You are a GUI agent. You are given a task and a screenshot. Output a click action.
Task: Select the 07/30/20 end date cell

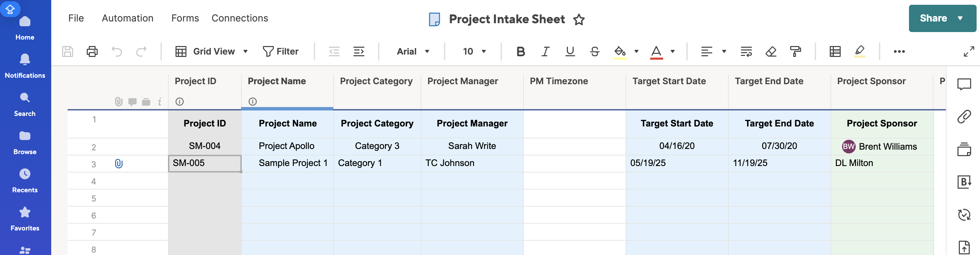pos(779,146)
